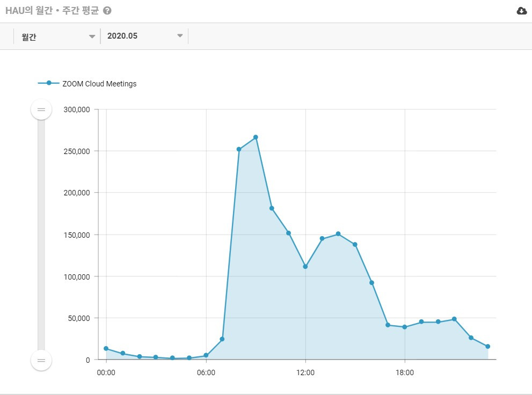Click the data point at 10:00

[272, 208]
